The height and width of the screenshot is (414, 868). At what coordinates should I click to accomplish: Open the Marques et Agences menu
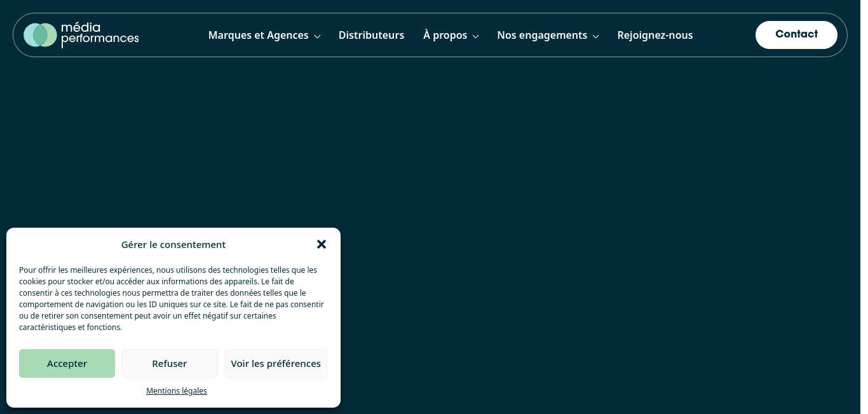259,36
